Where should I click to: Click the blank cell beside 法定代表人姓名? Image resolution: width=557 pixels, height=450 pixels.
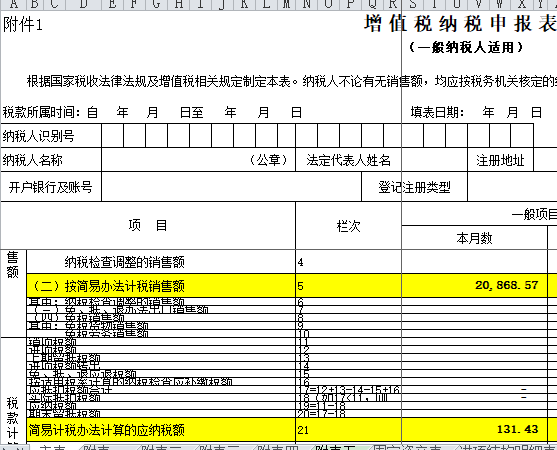434,160
